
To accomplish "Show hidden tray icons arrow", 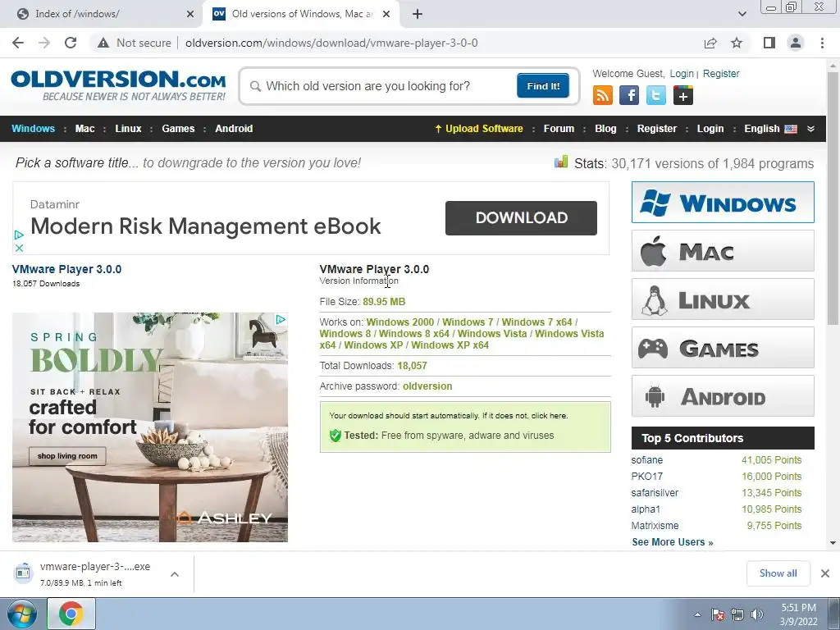I will [697, 614].
